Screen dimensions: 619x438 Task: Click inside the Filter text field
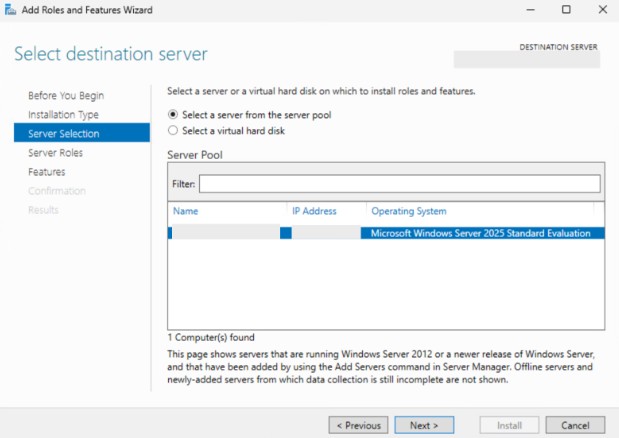(399, 184)
